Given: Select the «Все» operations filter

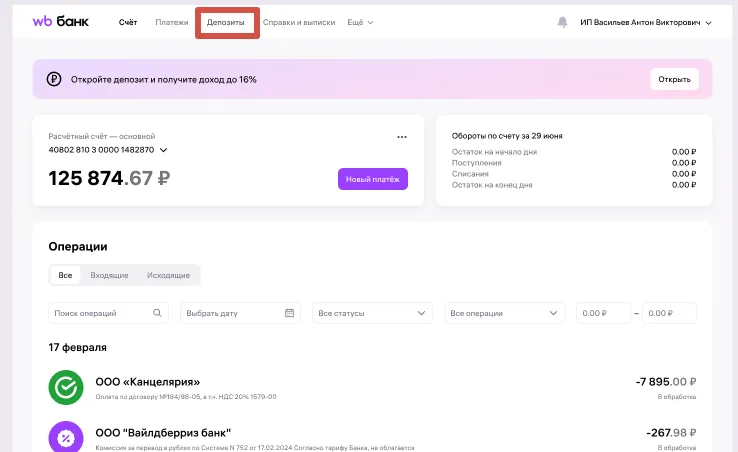Looking at the screenshot, I should pyautogui.click(x=65, y=275).
